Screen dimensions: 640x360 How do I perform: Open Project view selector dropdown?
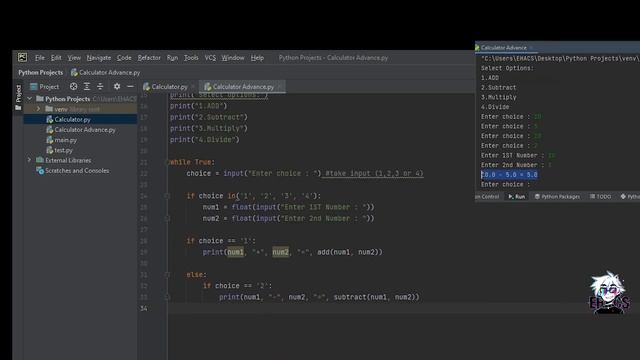(44, 87)
